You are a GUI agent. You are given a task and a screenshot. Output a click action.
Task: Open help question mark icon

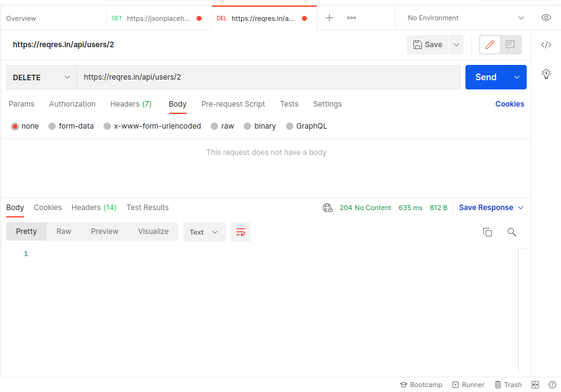point(552,385)
